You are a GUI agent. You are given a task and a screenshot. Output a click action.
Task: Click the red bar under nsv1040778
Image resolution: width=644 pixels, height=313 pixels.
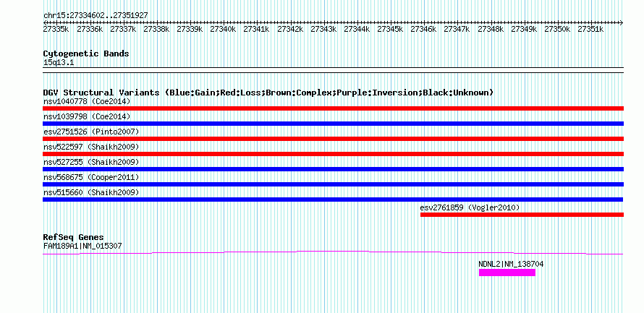pos(333,108)
